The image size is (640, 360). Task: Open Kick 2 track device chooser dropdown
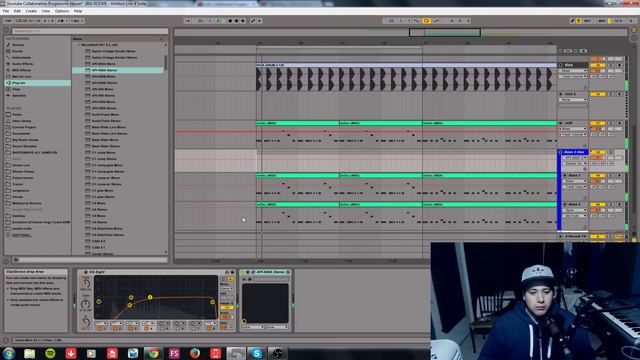pos(573,100)
